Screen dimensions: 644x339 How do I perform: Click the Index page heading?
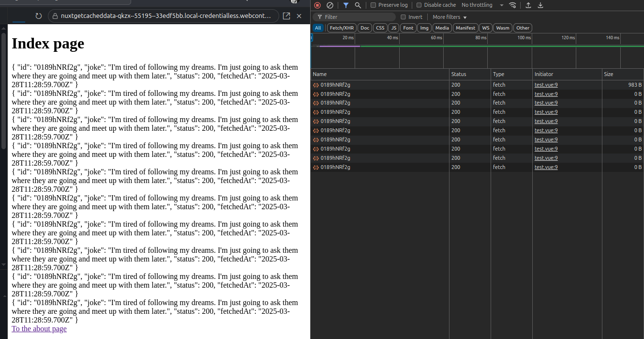[48, 43]
